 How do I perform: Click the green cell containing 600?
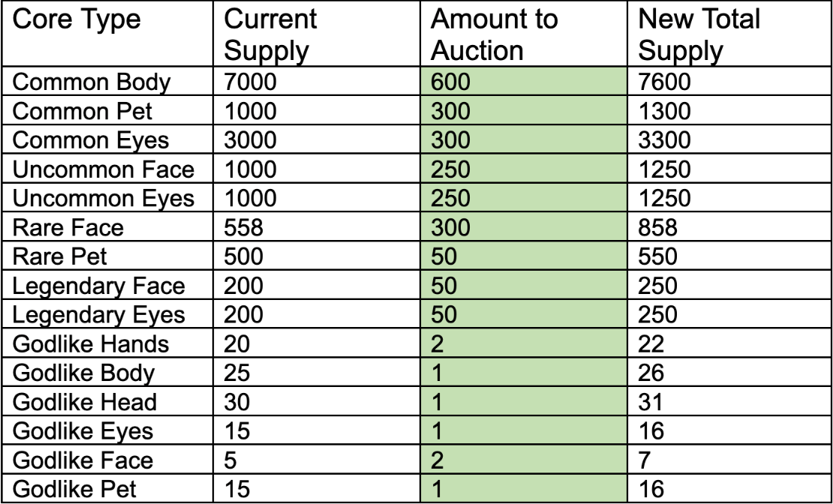(x=523, y=81)
